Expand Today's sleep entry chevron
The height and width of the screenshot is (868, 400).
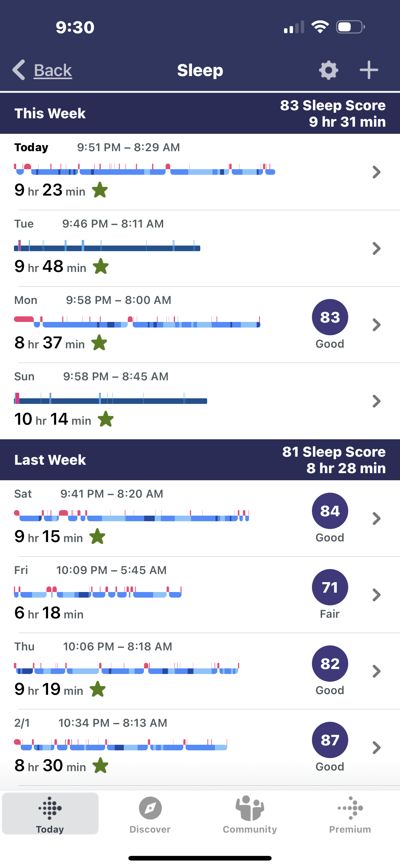376,172
